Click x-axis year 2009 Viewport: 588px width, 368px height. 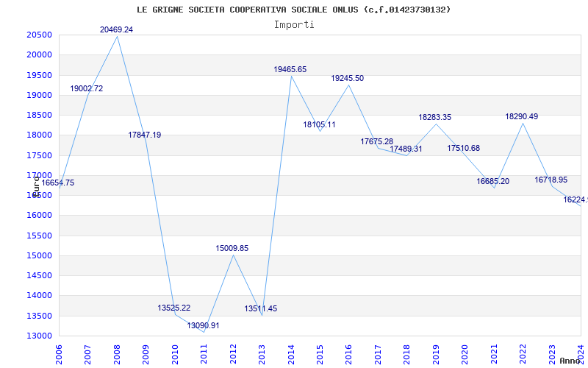coord(146,355)
